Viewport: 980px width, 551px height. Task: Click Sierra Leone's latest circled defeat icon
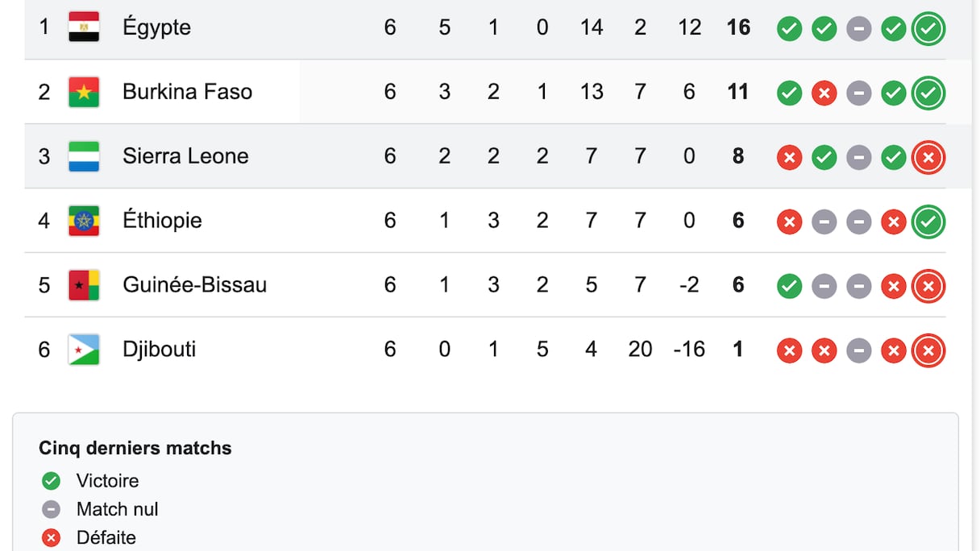pyautogui.click(x=928, y=158)
